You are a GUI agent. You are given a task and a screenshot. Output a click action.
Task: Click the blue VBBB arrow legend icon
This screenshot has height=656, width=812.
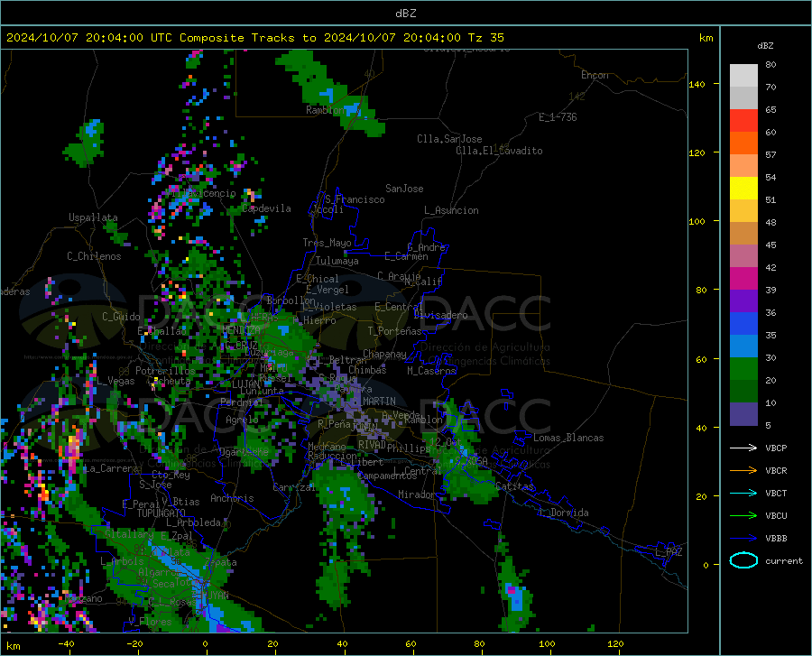(743, 538)
